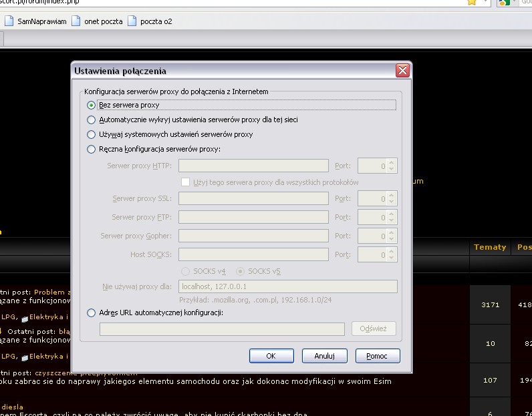Click the Google search engine icon
This screenshot has width=532, height=416.
pyautogui.click(x=506, y=3)
